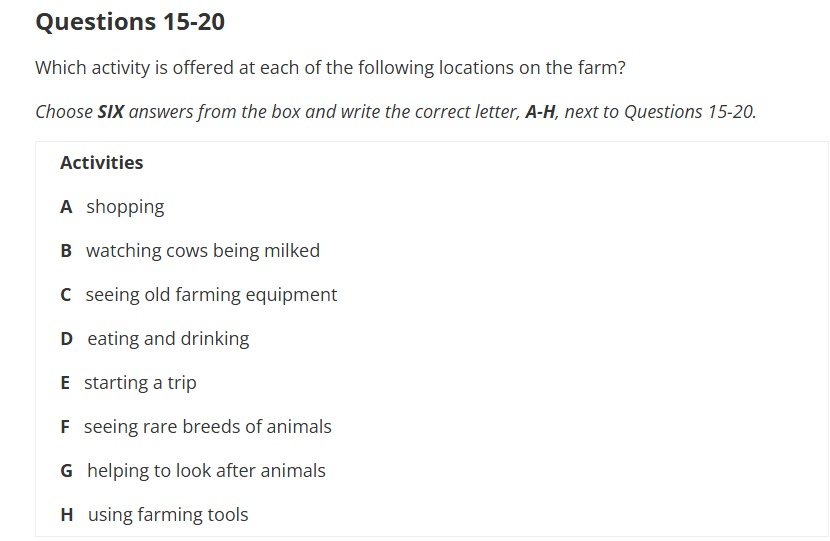
Task: Click the question sentence about farm locations
Action: coord(330,68)
